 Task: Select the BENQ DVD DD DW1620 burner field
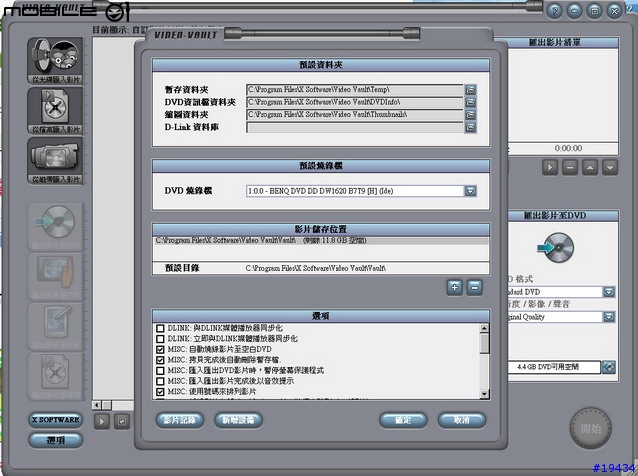pyautogui.click(x=355, y=191)
